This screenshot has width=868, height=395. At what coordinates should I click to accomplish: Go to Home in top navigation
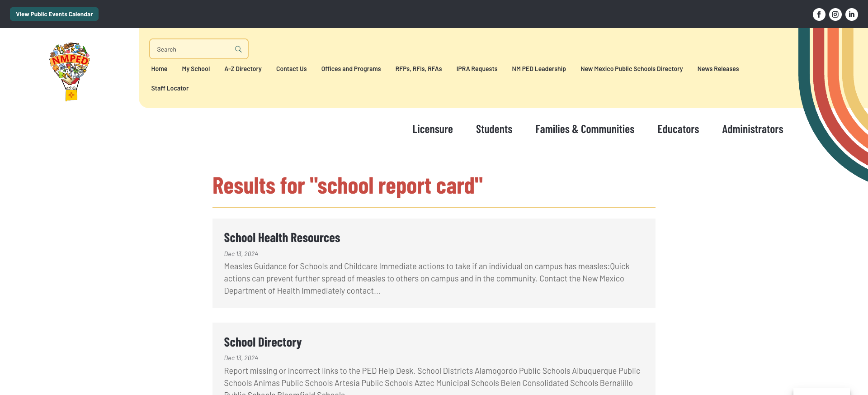(x=159, y=69)
